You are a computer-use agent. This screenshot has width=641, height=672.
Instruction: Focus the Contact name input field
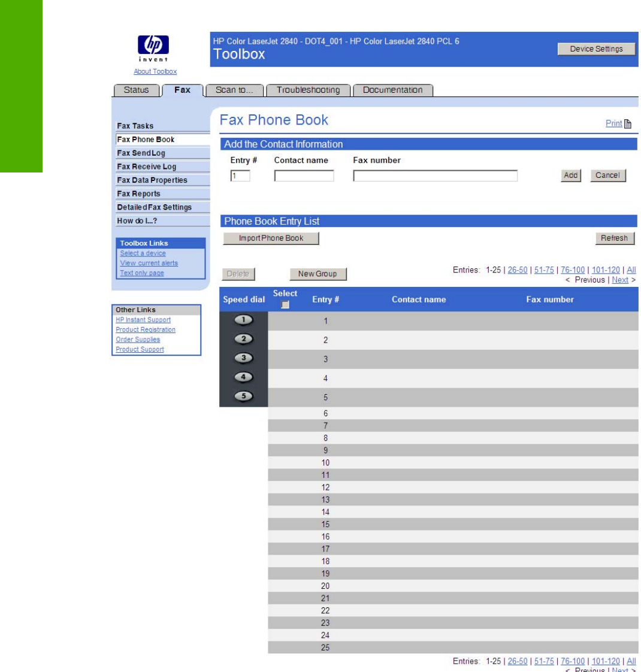click(304, 175)
